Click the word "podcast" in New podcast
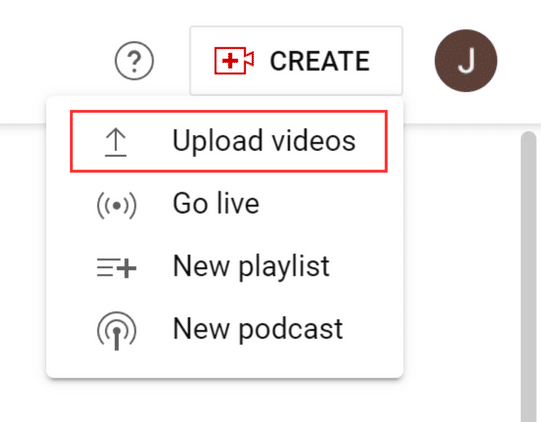541x422 pixels. tap(291, 331)
